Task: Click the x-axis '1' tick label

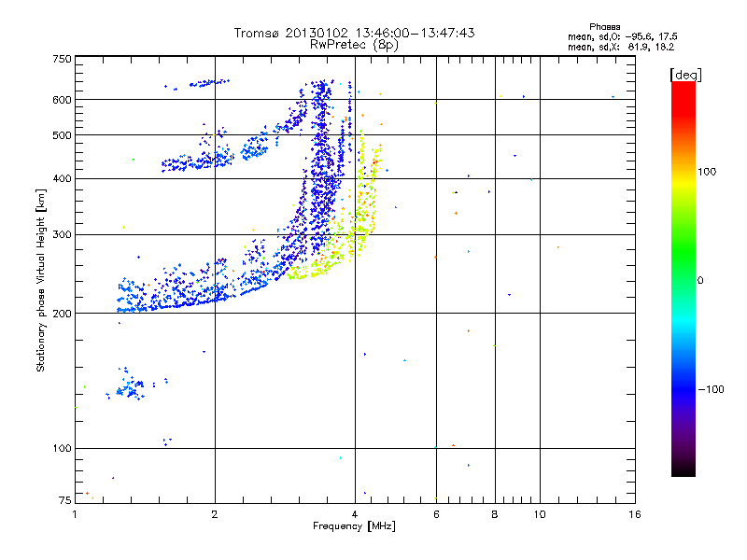Action: coord(75,514)
